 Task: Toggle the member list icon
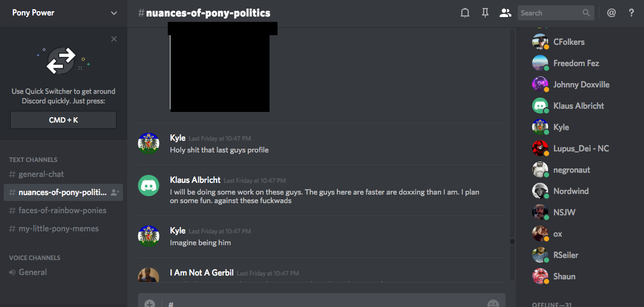tap(505, 13)
